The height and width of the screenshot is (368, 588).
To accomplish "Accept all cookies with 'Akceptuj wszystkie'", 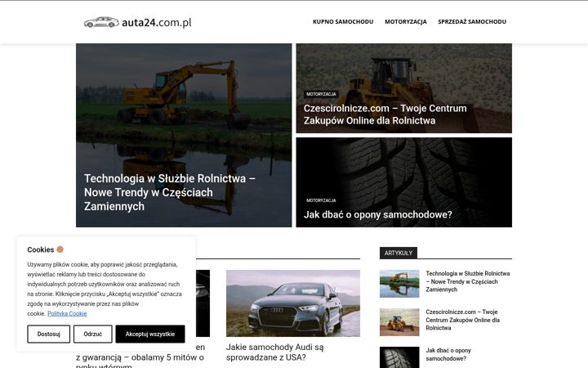I will point(150,334).
